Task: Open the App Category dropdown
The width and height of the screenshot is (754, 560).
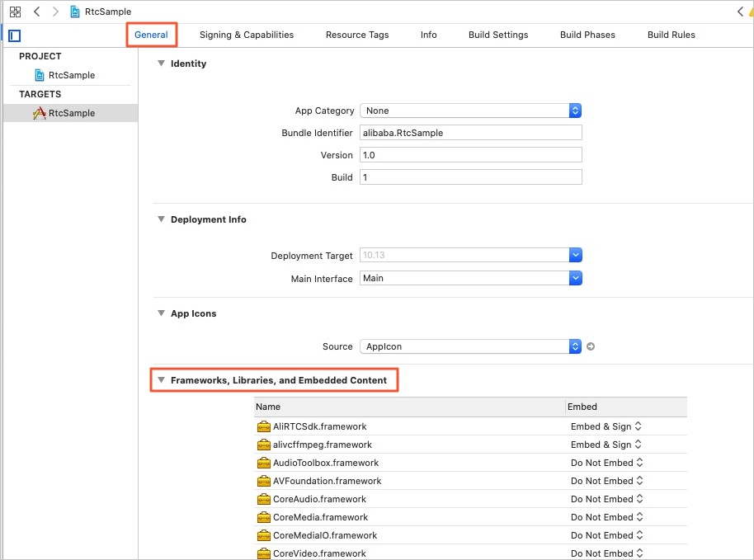Action: click(x=471, y=111)
